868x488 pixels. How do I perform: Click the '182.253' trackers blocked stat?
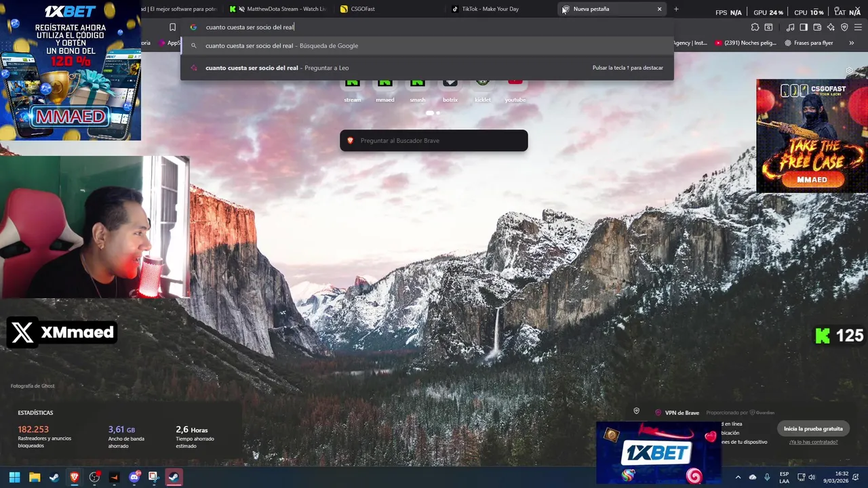pyautogui.click(x=33, y=430)
